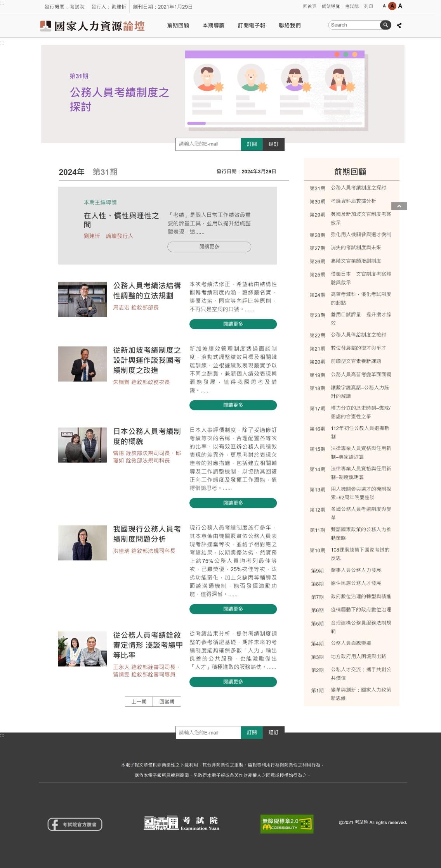Click the 國家人力資源論壇 site logo
441x868 pixels.
(92, 26)
